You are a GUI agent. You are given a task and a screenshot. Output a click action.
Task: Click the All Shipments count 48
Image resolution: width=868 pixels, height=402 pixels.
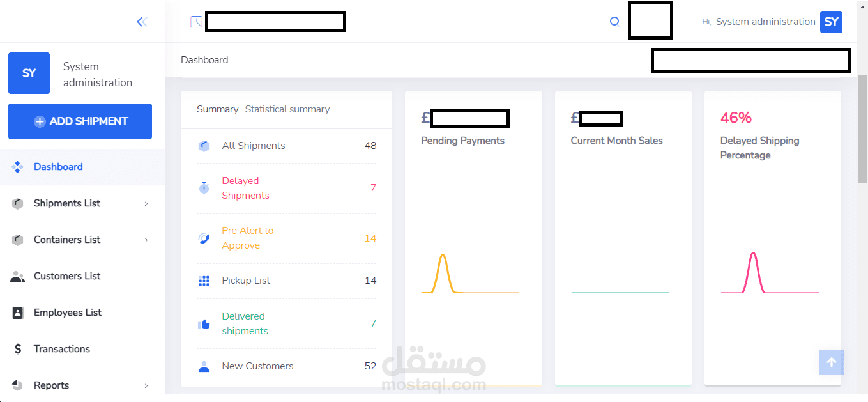click(370, 146)
